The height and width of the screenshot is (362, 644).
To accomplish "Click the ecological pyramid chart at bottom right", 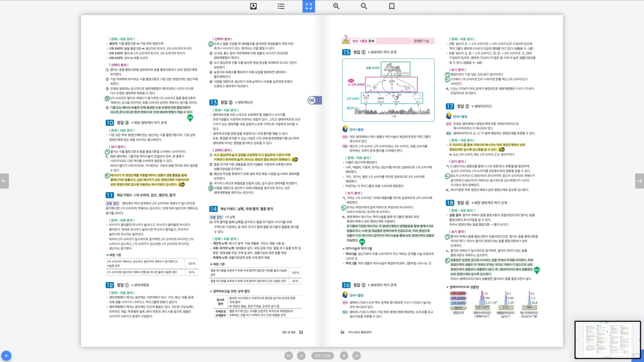I will (x=493, y=304).
